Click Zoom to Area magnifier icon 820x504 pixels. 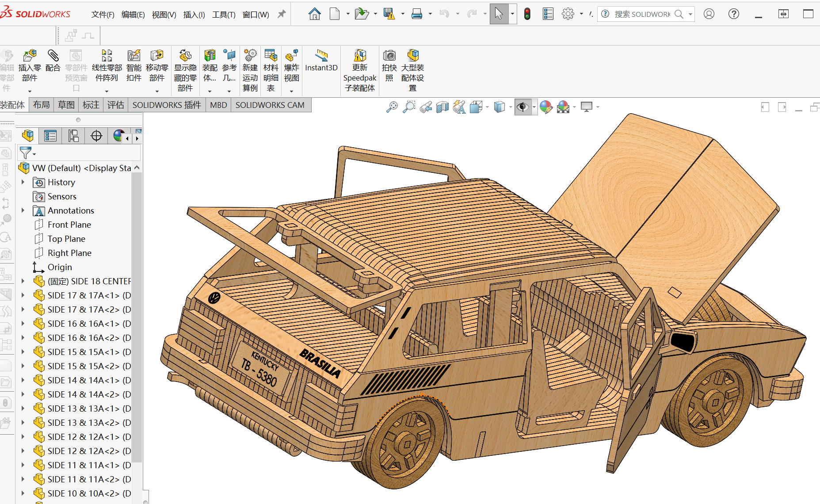click(x=409, y=107)
